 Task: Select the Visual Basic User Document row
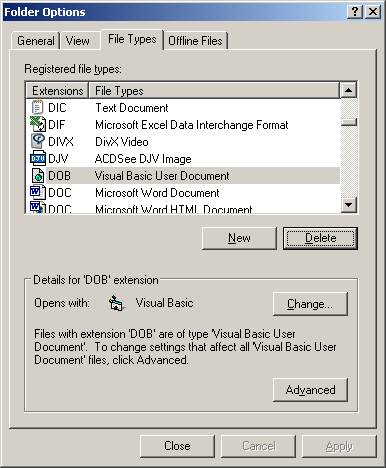pos(183,176)
